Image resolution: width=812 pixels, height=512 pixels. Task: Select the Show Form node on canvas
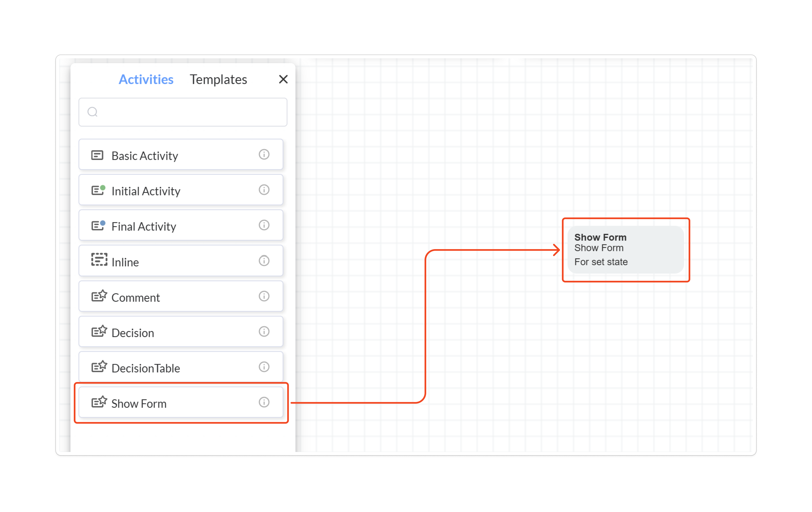[625, 250]
